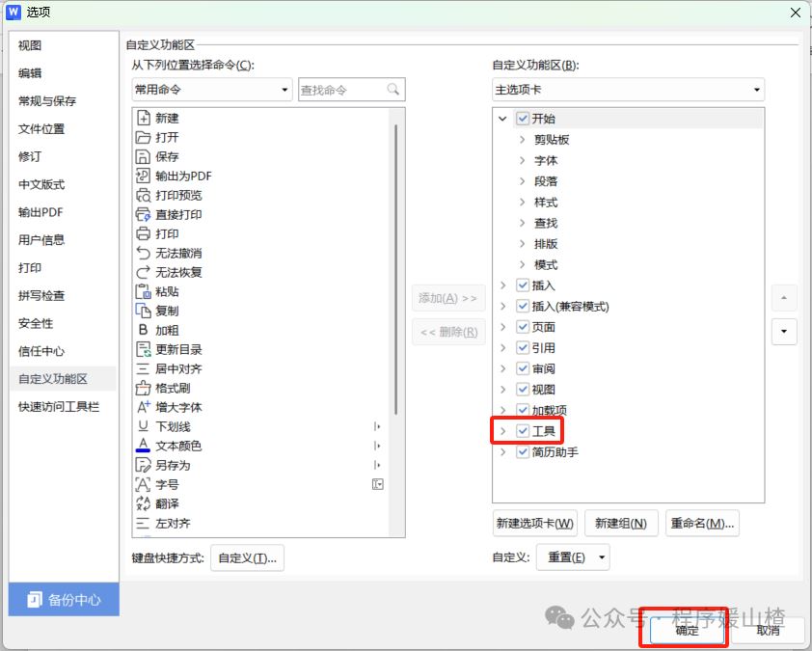Click the 无法恢复 redo icon
This screenshot has height=651, width=812.
143,272
